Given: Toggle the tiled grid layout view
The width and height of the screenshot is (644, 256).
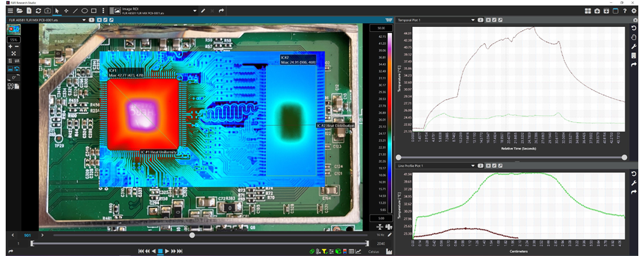Looking at the screenshot, I should 588,11.
